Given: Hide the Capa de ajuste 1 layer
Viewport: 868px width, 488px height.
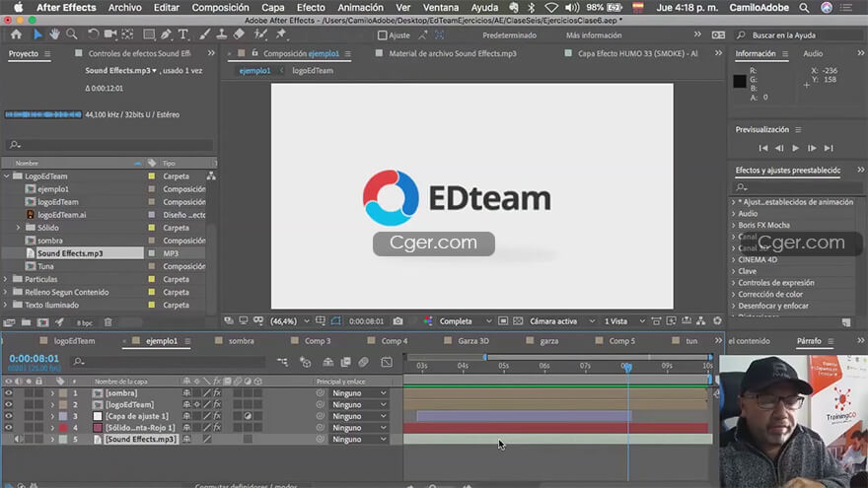Looking at the screenshot, I should point(8,416).
